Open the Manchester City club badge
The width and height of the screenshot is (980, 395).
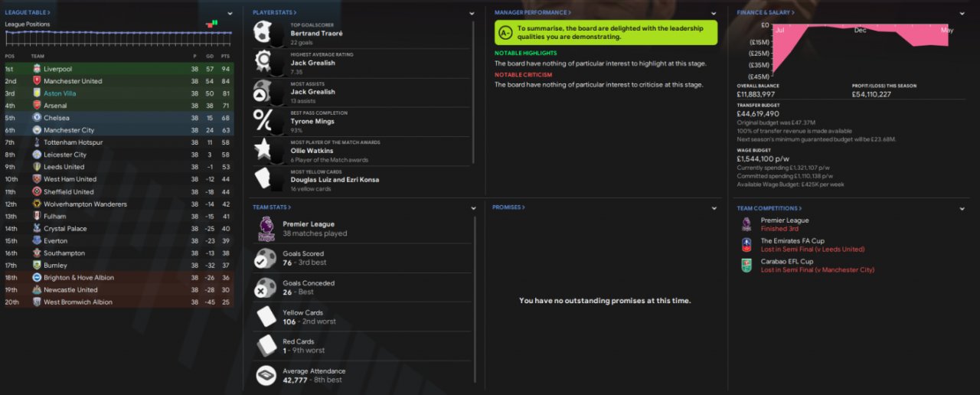point(37,130)
